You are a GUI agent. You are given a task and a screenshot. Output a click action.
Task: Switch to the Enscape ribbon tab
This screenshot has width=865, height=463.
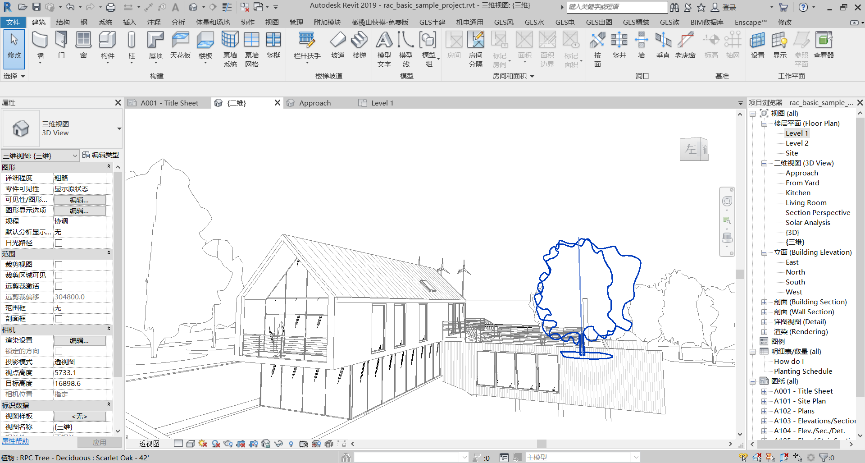pos(750,22)
